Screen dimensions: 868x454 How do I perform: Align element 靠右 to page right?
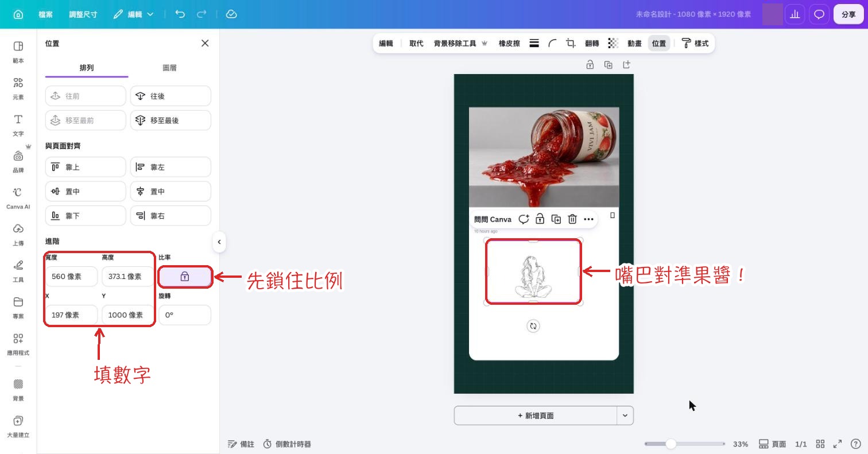(x=170, y=216)
